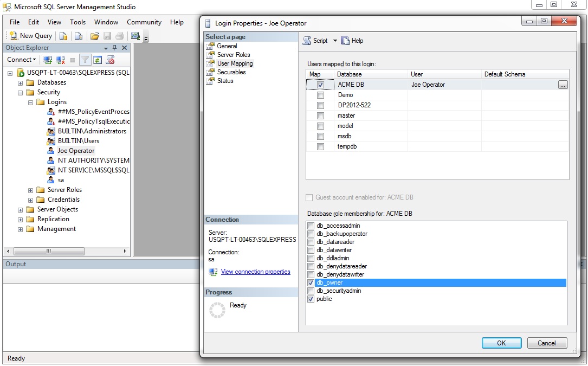Open the Activity Monitor toolbar icon
The image size is (588, 366).
(134, 36)
